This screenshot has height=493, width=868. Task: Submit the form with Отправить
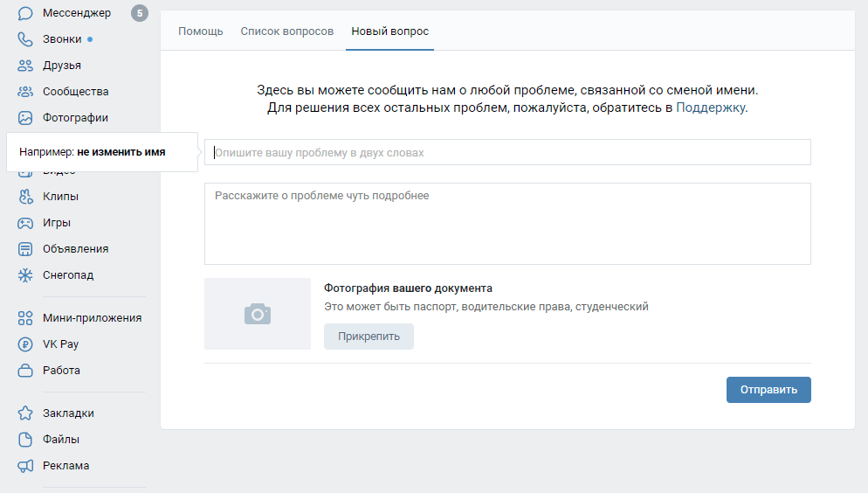(768, 390)
